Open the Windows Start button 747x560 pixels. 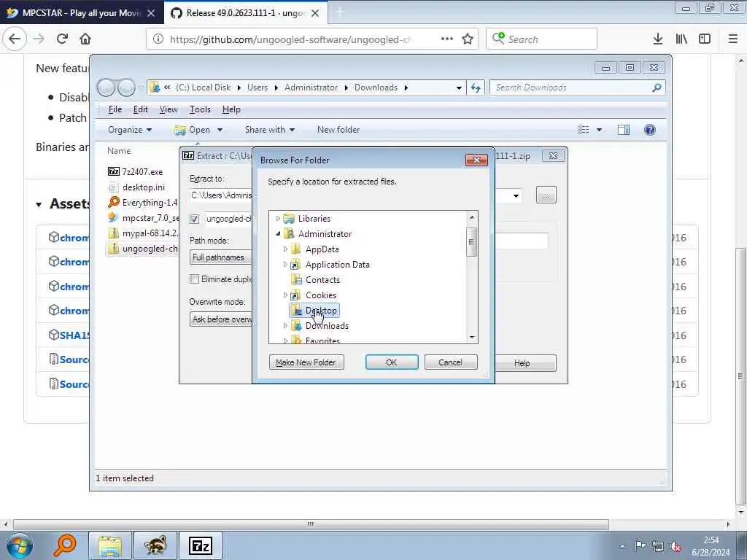click(20, 545)
